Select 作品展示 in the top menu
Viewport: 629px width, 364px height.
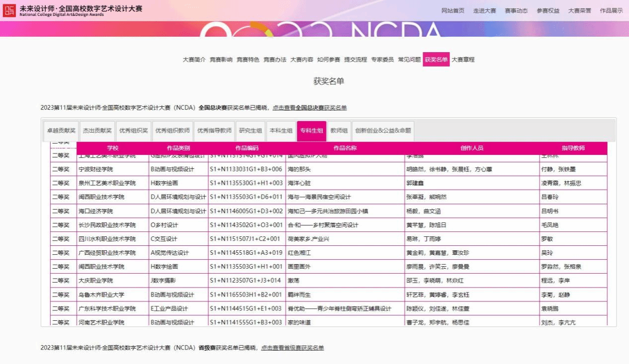tap(611, 10)
